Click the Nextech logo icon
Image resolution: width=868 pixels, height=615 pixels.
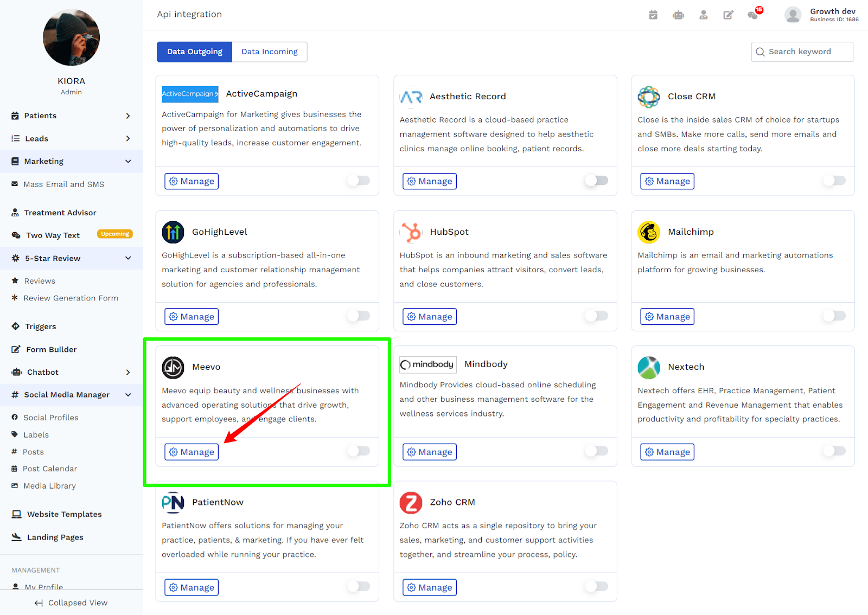pyautogui.click(x=649, y=367)
